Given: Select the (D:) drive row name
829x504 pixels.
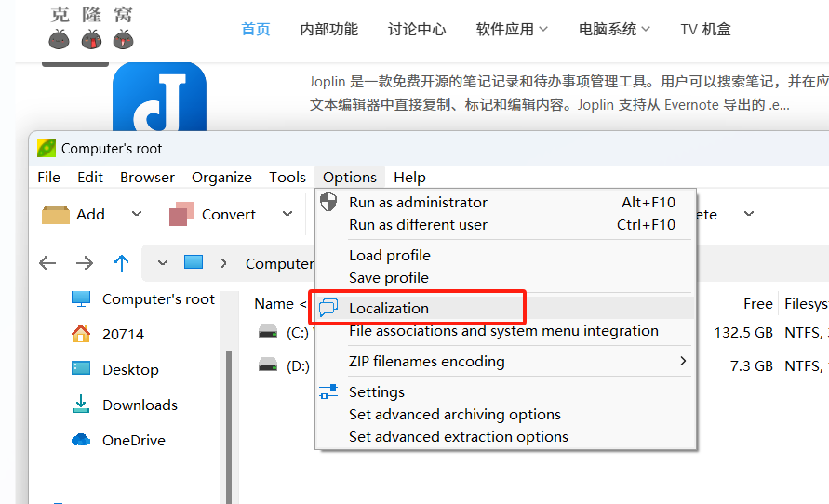Looking at the screenshot, I should coord(298,365).
